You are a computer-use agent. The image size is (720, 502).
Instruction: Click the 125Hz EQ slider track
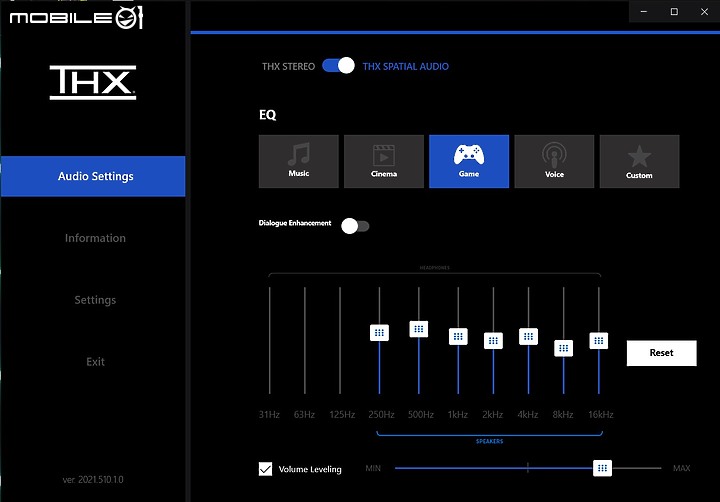pyautogui.click(x=340, y=340)
